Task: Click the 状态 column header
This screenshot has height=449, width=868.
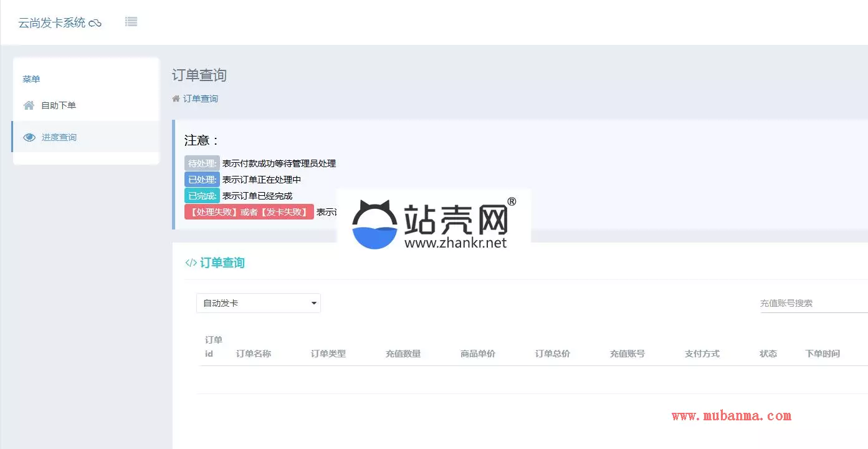Action: click(x=768, y=354)
